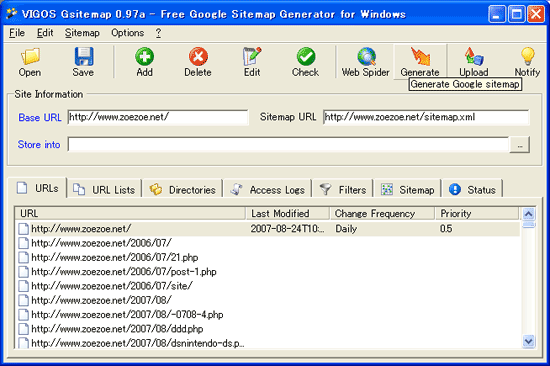The width and height of the screenshot is (550, 366).
Task: Generate the Google sitemap
Action: (x=420, y=62)
